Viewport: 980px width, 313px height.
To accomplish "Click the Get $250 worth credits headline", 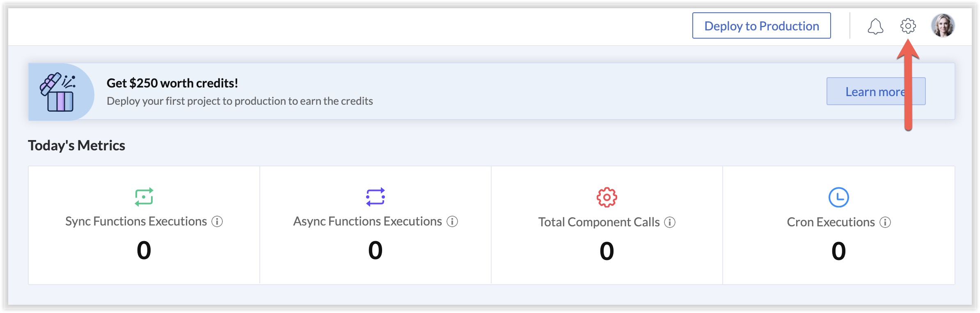I will (x=172, y=83).
